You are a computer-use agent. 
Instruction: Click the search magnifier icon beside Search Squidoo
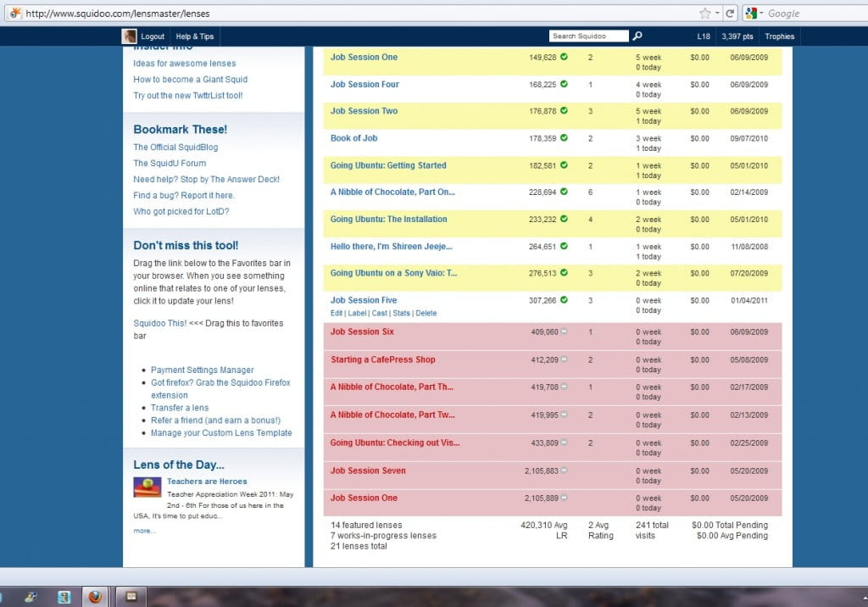pyautogui.click(x=637, y=36)
